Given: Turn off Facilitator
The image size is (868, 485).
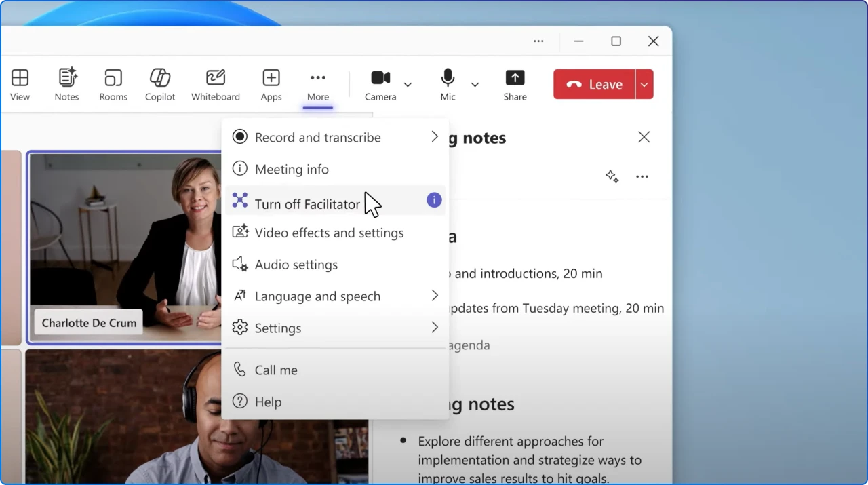Looking at the screenshot, I should point(336,201).
